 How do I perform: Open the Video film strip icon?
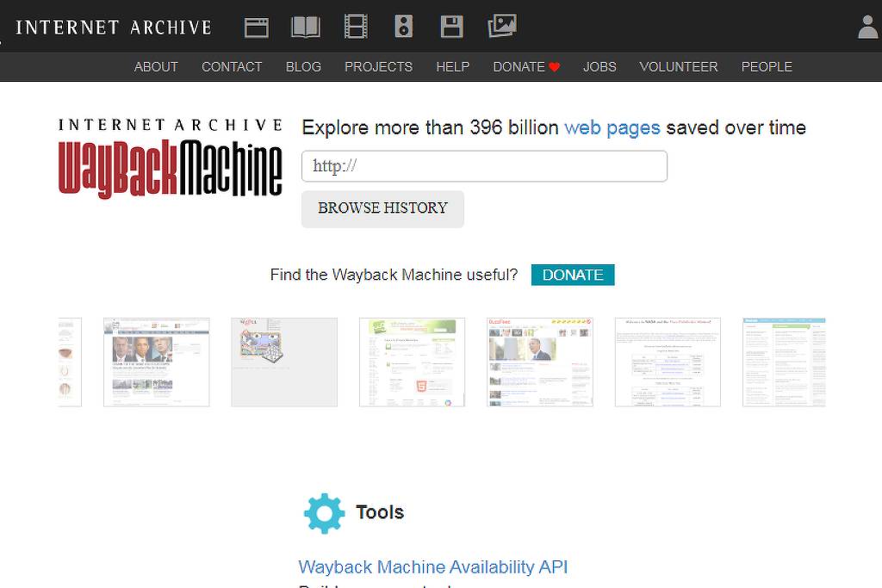tap(356, 27)
